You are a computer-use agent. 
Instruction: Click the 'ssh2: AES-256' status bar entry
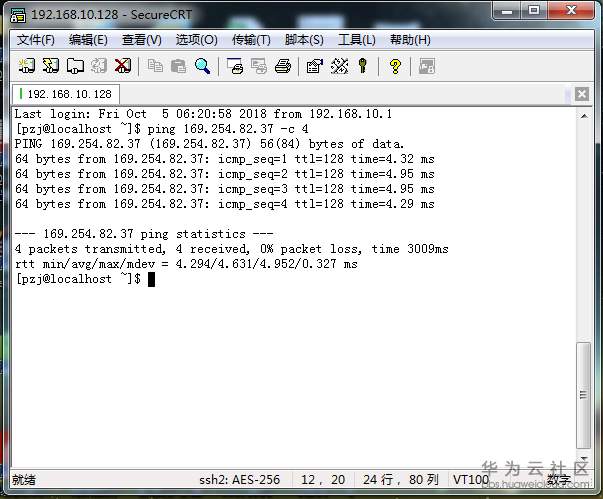click(239, 480)
